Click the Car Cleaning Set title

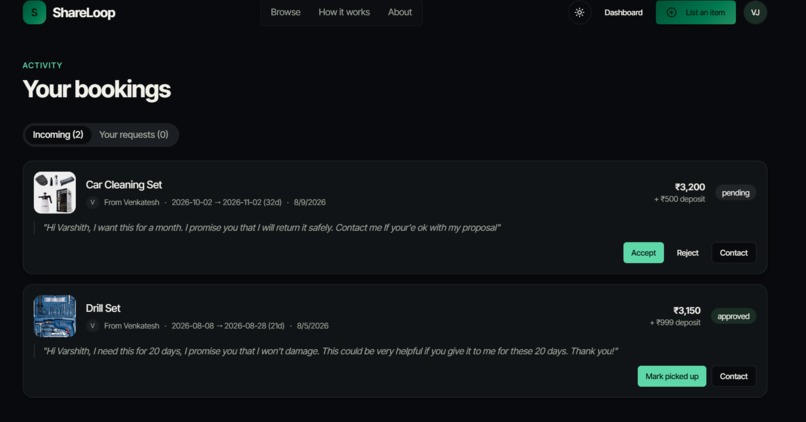coord(123,185)
